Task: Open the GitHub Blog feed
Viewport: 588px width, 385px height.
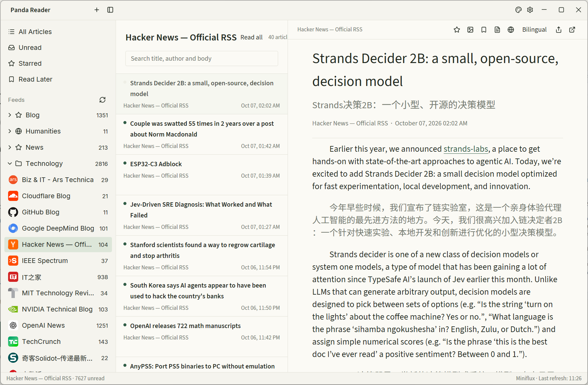Action: (x=58, y=212)
